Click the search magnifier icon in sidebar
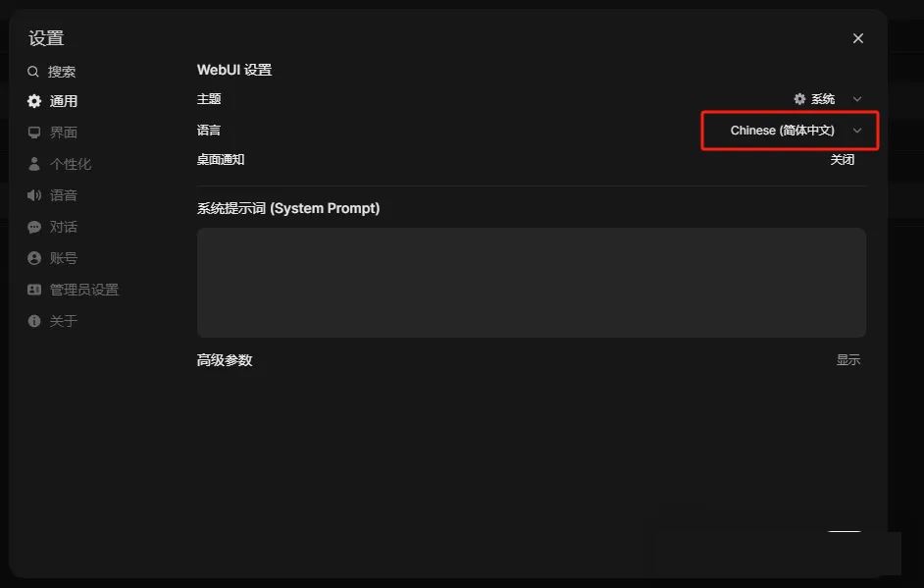Screen dimensions: 924x588 (33, 72)
